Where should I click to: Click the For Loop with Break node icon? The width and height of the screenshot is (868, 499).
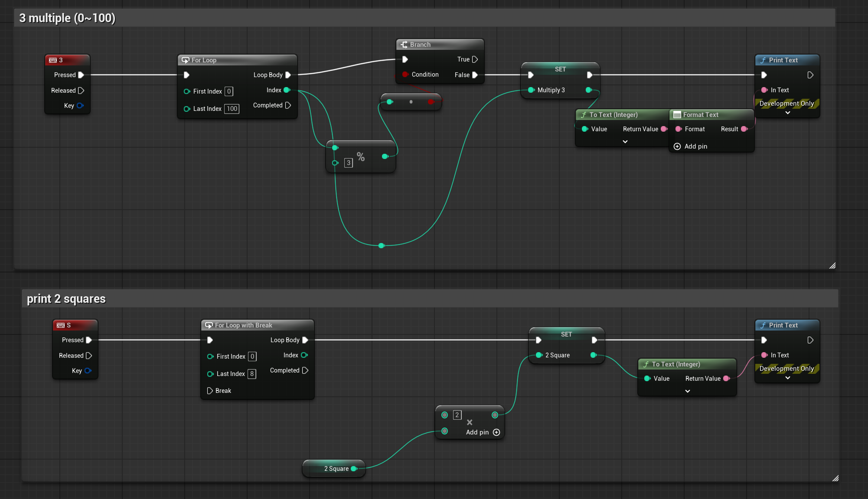pos(209,325)
